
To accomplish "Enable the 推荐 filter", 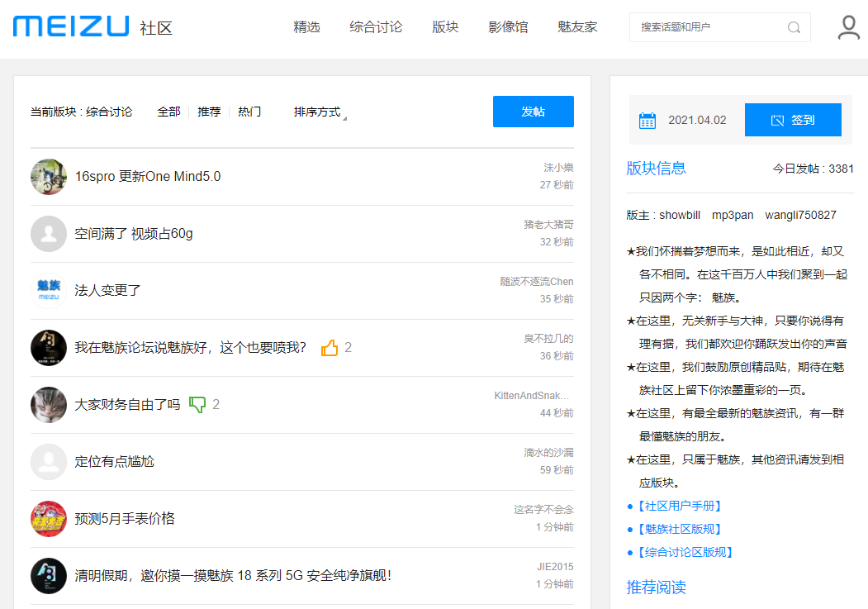I will [209, 112].
